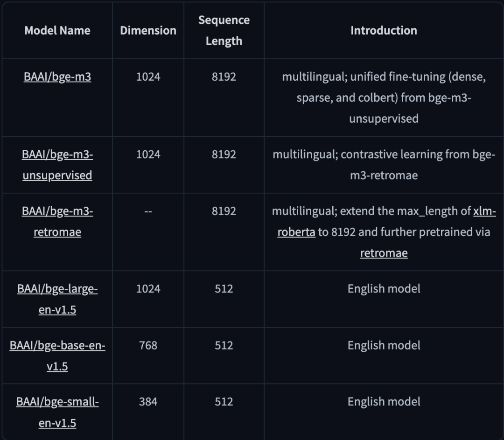Open the BAAI/bge-m3-unsupervised model link
This screenshot has height=440, width=504.
[57, 165]
